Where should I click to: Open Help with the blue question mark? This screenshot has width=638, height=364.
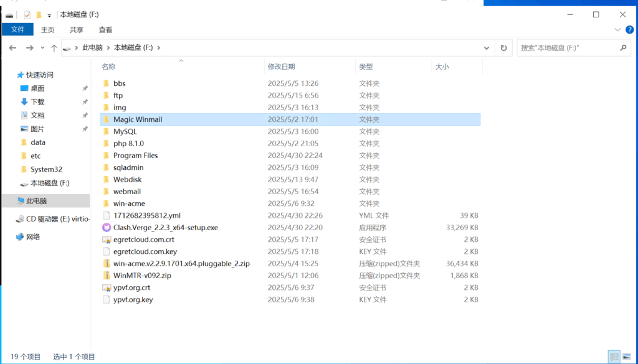629,30
